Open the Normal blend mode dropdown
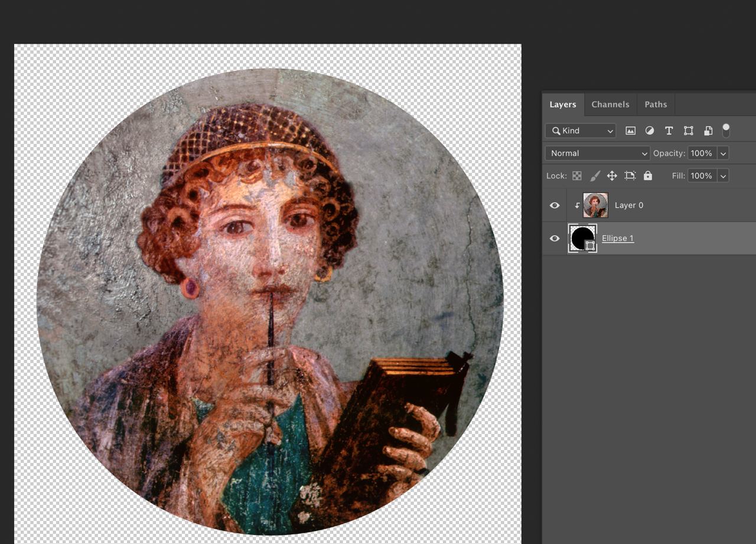This screenshot has width=756, height=544. (x=598, y=153)
